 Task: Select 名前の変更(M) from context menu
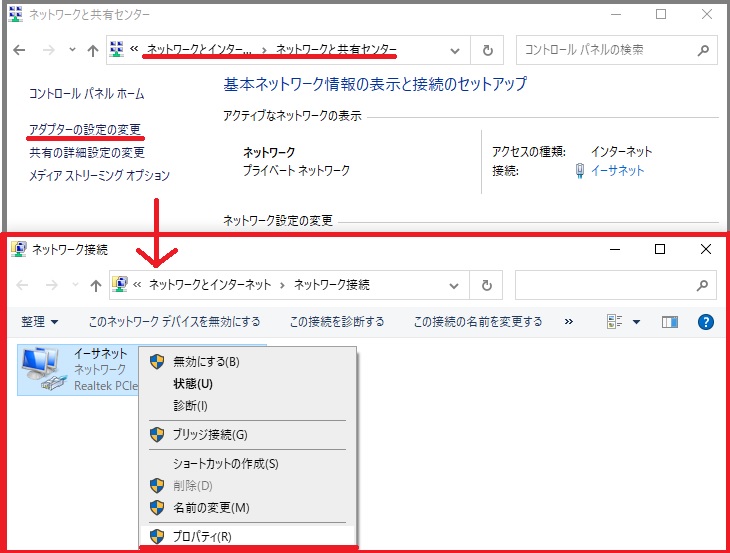[211, 507]
